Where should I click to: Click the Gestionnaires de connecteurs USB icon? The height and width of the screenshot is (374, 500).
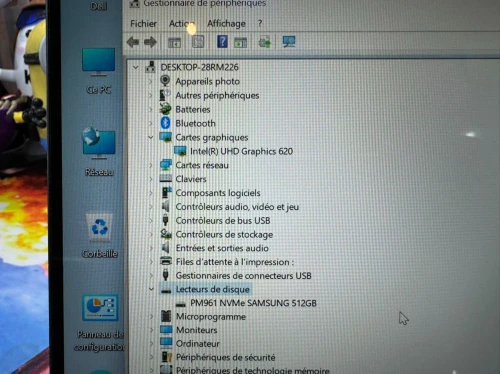(166, 275)
